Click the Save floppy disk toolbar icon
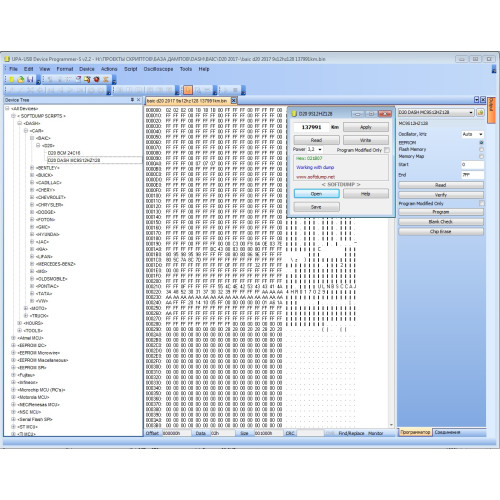 30,79
